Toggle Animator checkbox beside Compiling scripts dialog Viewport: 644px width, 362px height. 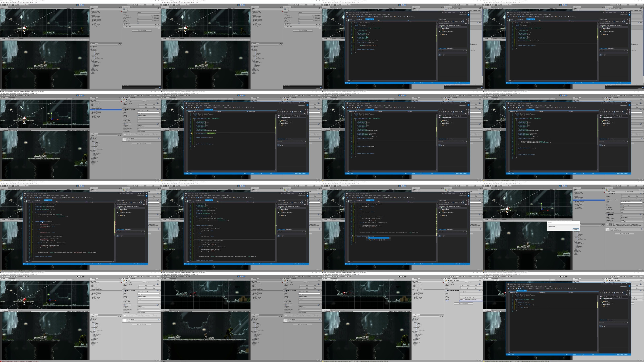[x=609, y=215]
